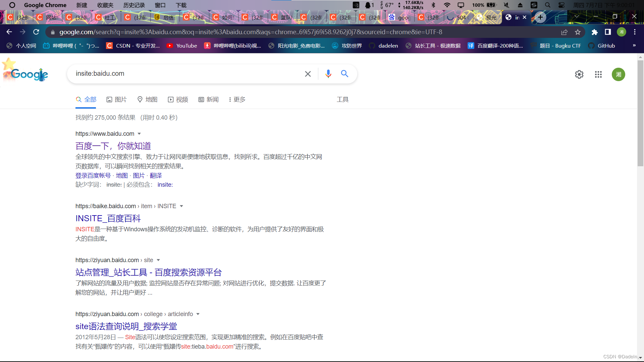
Task: Expand dropdown next to www.baidu.com result
Action: coord(139,134)
